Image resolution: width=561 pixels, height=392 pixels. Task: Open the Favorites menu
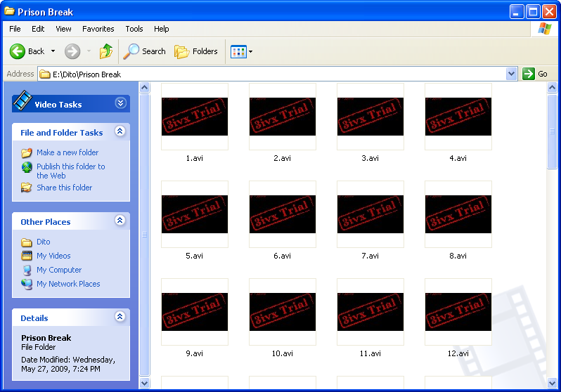pos(98,29)
